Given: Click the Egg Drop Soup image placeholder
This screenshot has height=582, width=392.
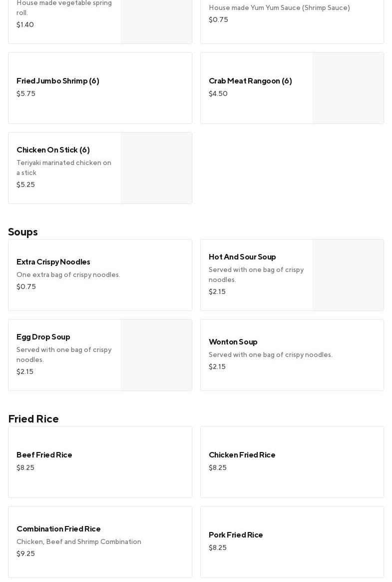Looking at the screenshot, I should (156, 355).
